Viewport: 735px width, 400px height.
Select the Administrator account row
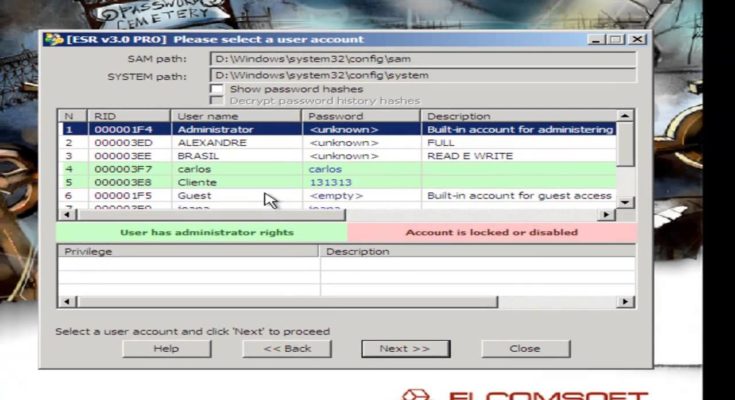(337, 129)
